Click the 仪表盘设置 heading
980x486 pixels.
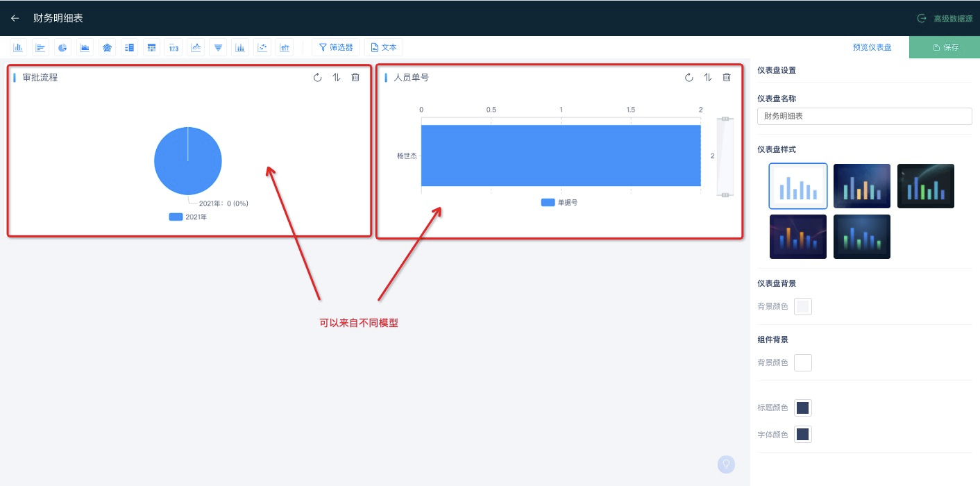[777, 70]
